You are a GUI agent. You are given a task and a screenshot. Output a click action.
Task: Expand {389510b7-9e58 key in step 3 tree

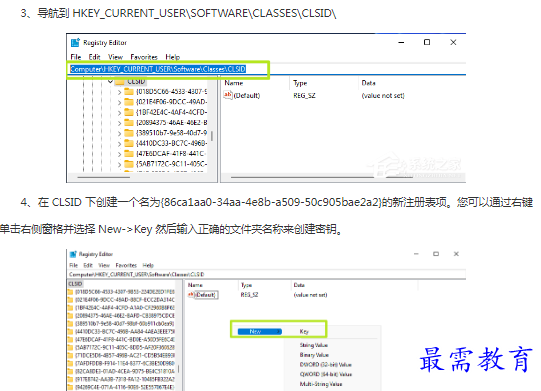(x=119, y=134)
